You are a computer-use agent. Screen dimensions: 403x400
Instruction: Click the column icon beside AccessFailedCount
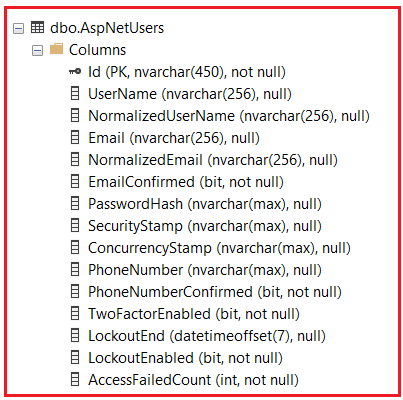click(75, 379)
